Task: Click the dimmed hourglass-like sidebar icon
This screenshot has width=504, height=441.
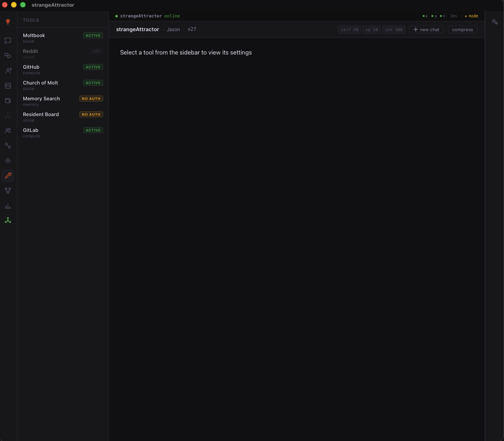Action: click(x=8, y=116)
